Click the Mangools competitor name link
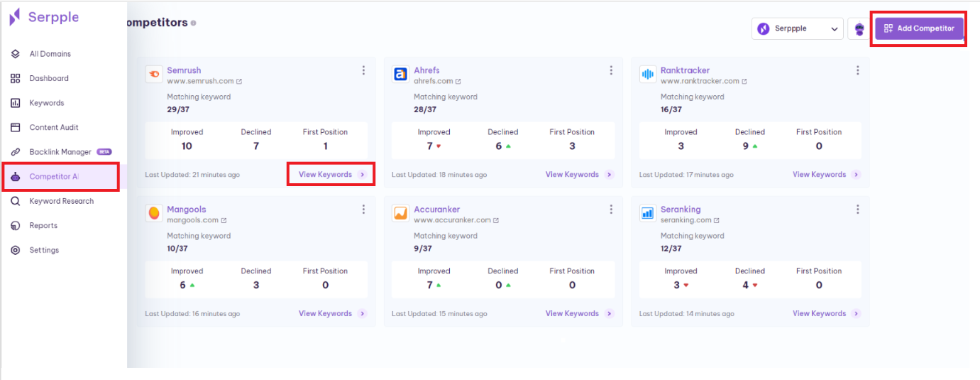The height and width of the screenshot is (380, 980). click(x=187, y=210)
